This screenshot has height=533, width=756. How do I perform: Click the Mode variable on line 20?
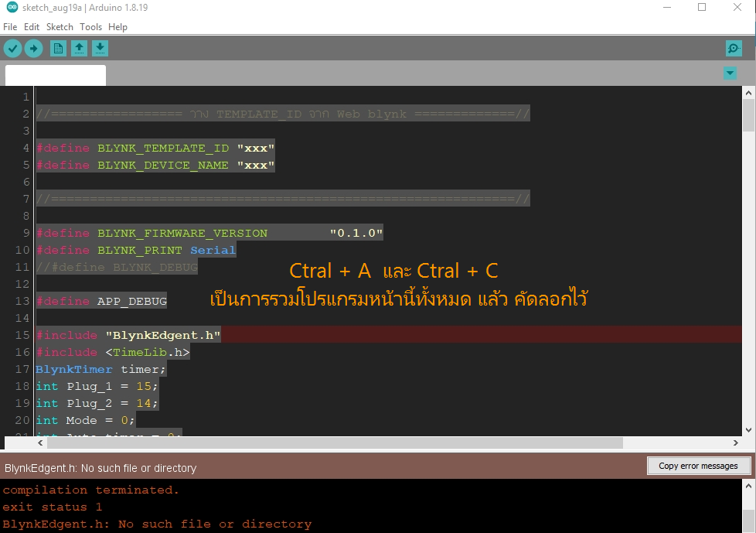pos(81,420)
